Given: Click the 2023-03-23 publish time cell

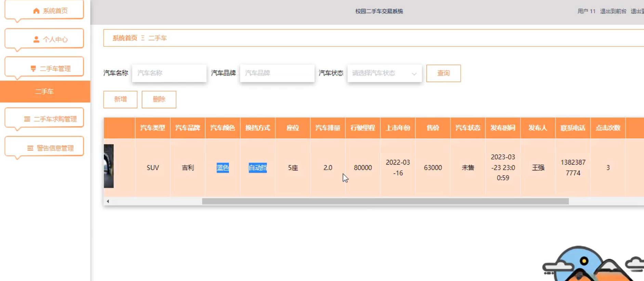Looking at the screenshot, I should pyautogui.click(x=503, y=167).
